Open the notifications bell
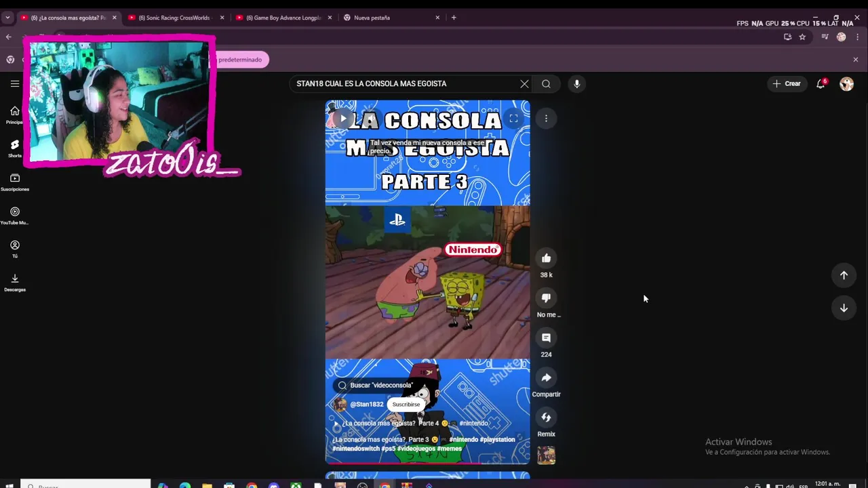 click(x=821, y=84)
